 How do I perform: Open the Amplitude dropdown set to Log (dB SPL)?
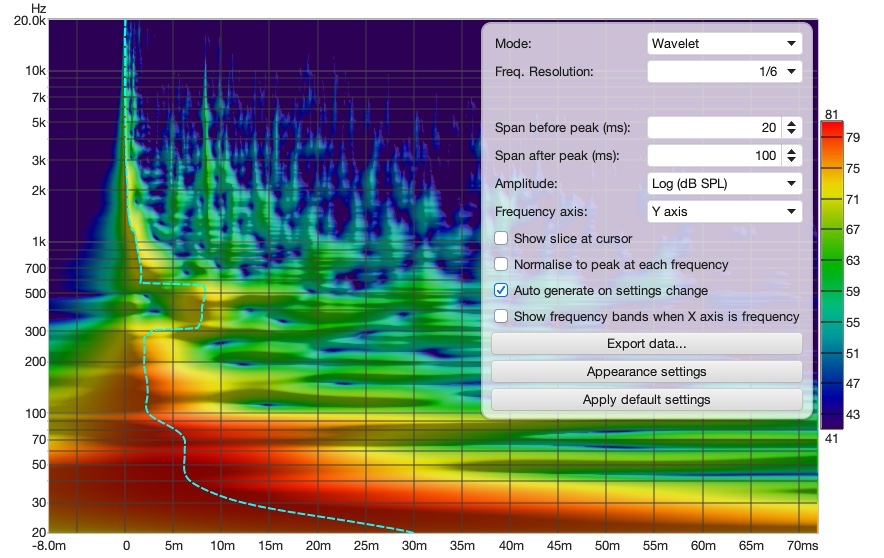[x=724, y=184]
